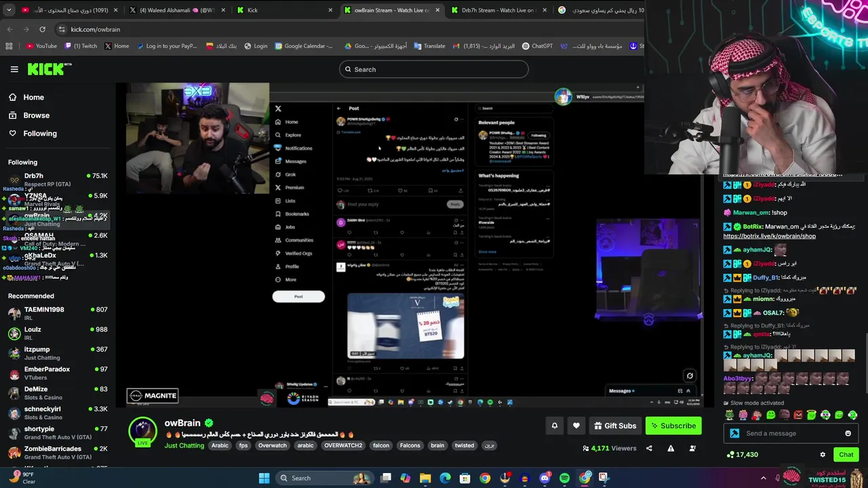Open the YouTube bookmark
Screen dimensions: 868x488
(x=41, y=46)
